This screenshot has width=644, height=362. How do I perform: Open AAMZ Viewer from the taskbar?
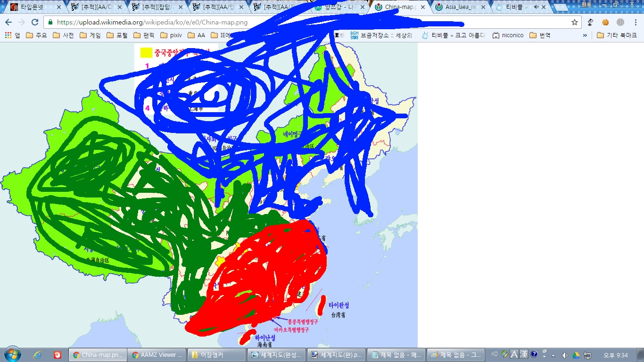[157, 355]
